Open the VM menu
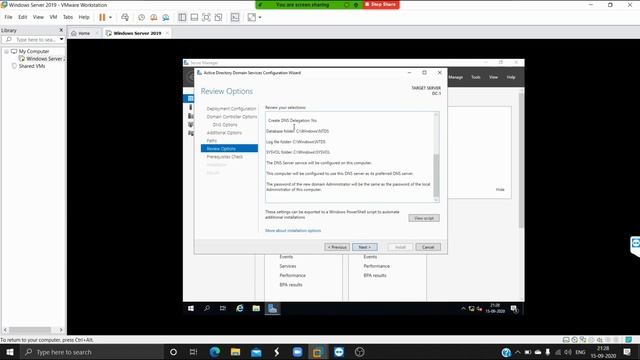 (x=53, y=17)
